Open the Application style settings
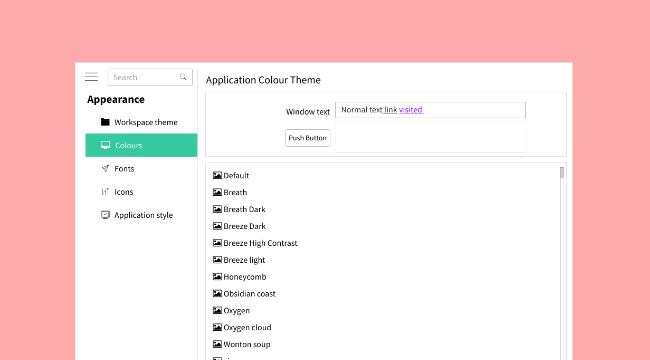The height and width of the screenshot is (360, 650). pos(141,215)
